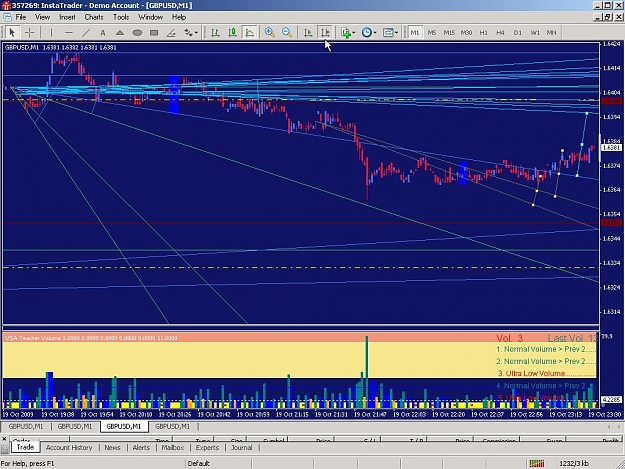Screen dimensions: 625x469
Task: Open the Experts tab
Action: pos(207,447)
